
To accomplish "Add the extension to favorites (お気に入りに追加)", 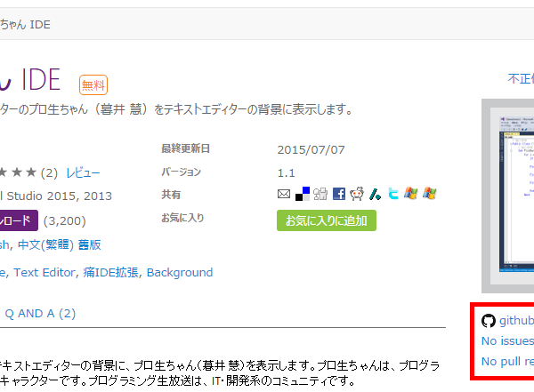I will coord(327,220).
